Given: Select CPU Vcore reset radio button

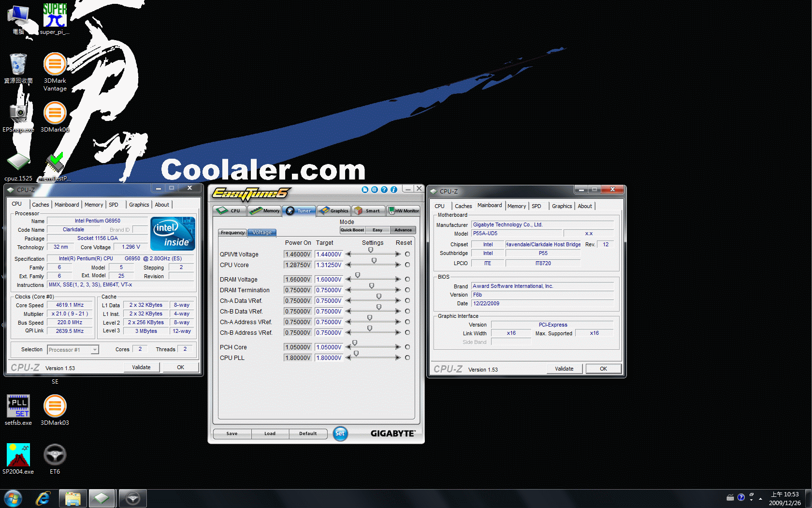Looking at the screenshot, I should click(x=407, y=265).
